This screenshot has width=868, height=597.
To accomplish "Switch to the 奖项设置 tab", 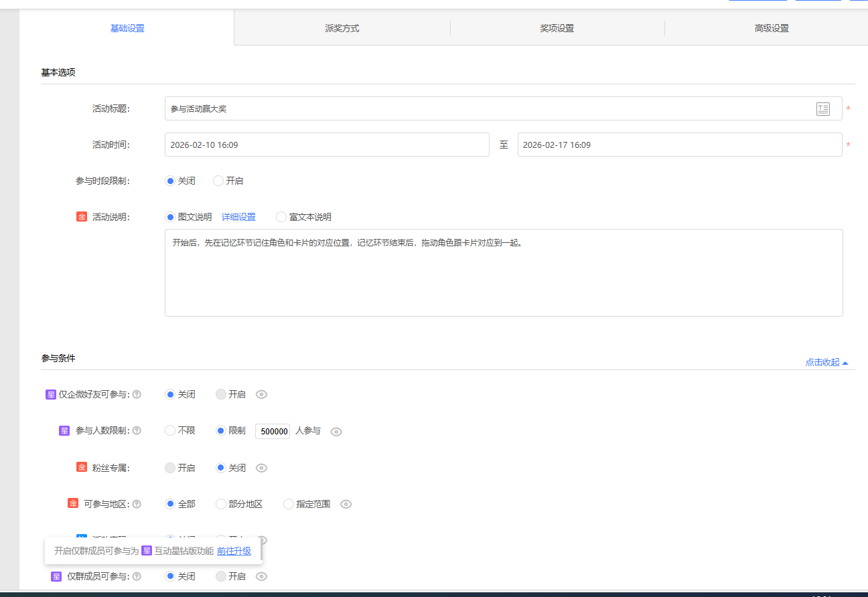I will [x=557, y=27].
